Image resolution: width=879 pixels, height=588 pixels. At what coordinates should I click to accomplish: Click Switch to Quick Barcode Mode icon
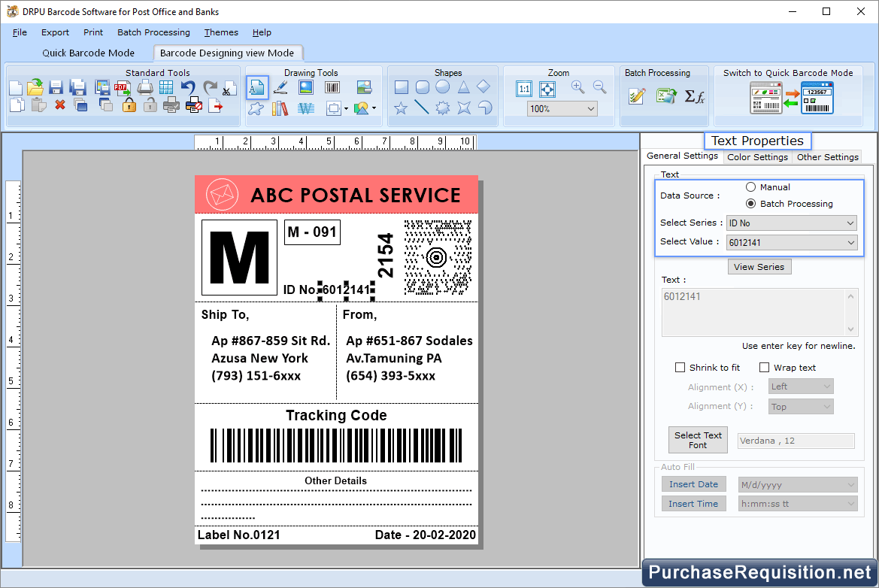pos(791,98)
